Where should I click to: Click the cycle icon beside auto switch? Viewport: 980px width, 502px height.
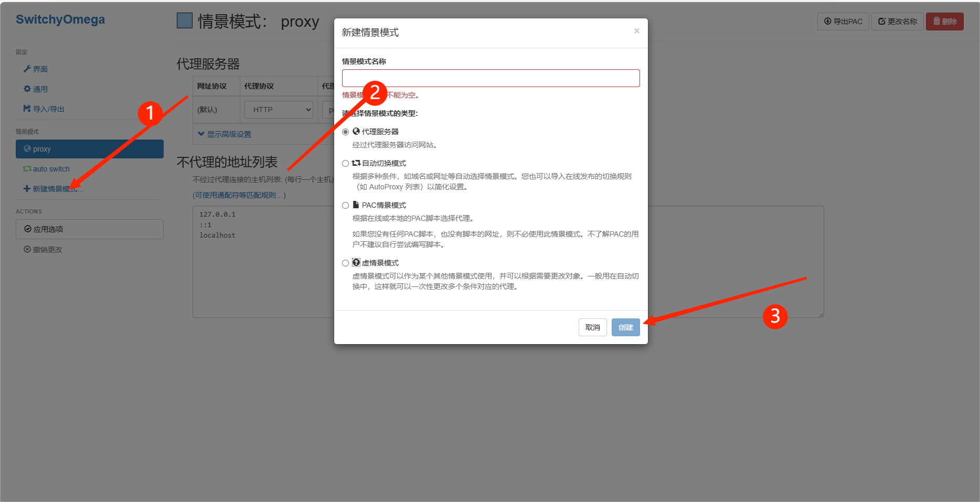27,168
